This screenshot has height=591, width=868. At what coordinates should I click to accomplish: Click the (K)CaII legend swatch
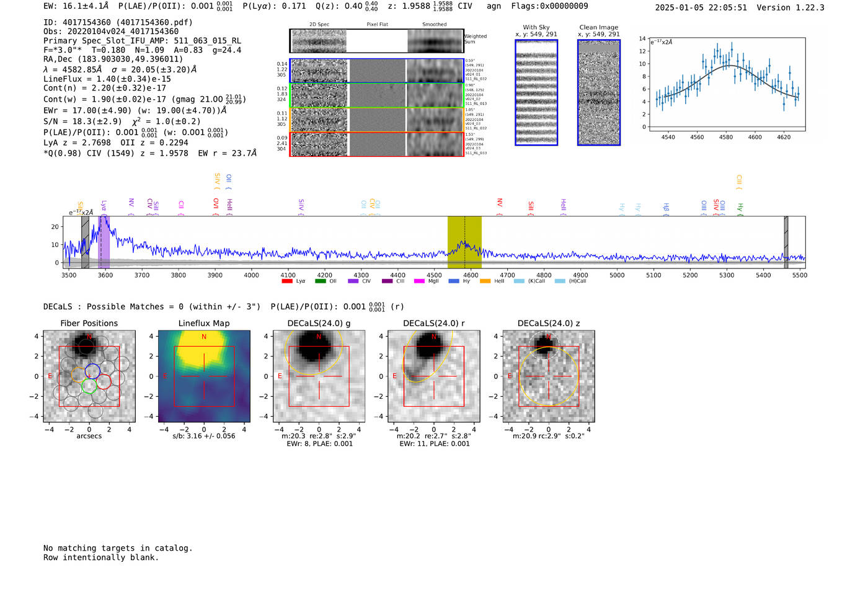coord(519,281)
